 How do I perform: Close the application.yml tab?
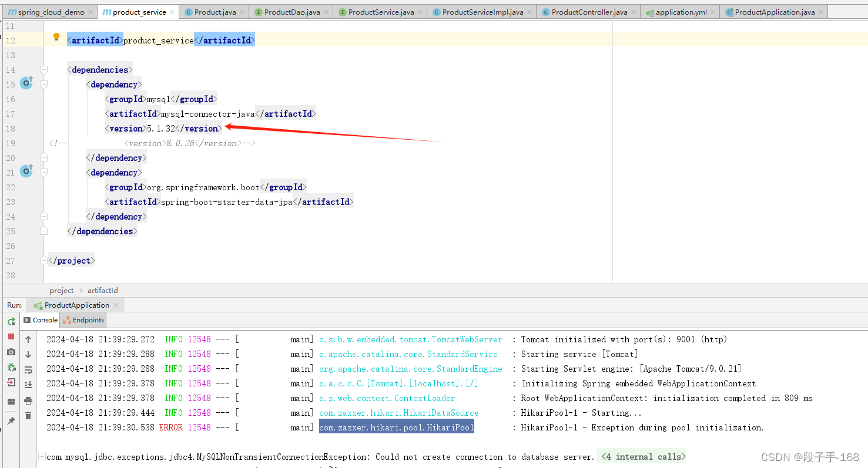713,12
